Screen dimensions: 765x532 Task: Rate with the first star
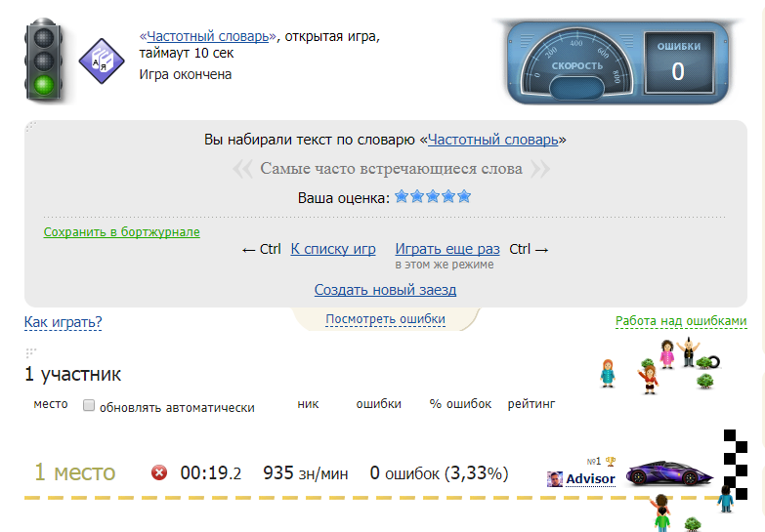pyautogui.click(x=402, y=196)
